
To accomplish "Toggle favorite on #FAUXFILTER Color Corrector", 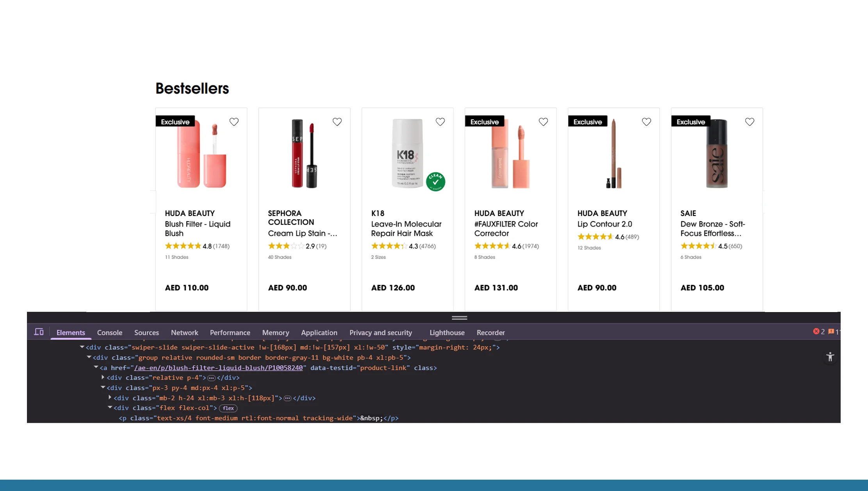I will [x=543, y=122].
